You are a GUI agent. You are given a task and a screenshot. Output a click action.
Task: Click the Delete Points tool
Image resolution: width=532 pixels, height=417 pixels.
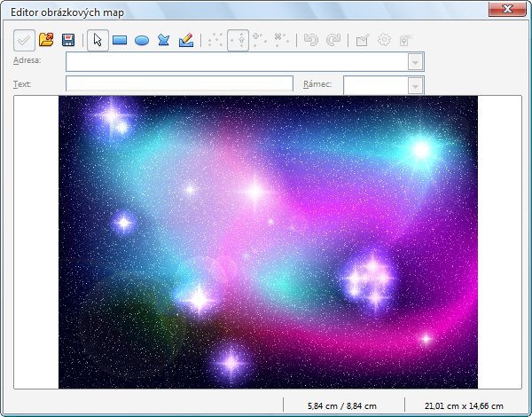pyautogui.click(x=281, y=40)
